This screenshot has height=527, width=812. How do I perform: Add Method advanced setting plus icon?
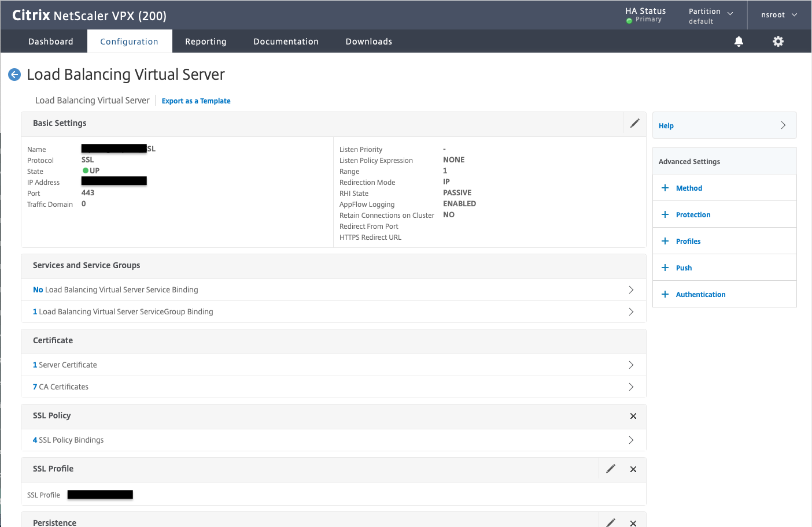pos(665,188)
